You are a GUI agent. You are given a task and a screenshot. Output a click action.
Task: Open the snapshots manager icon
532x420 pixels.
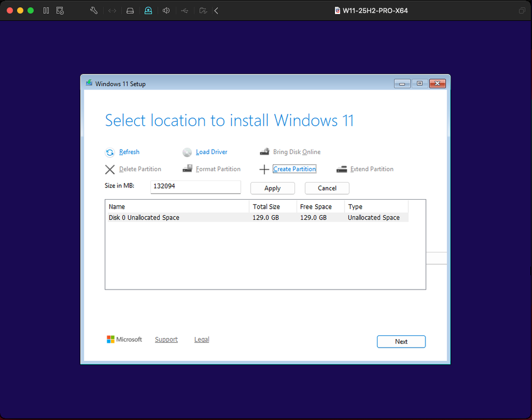tap(60, 11)
